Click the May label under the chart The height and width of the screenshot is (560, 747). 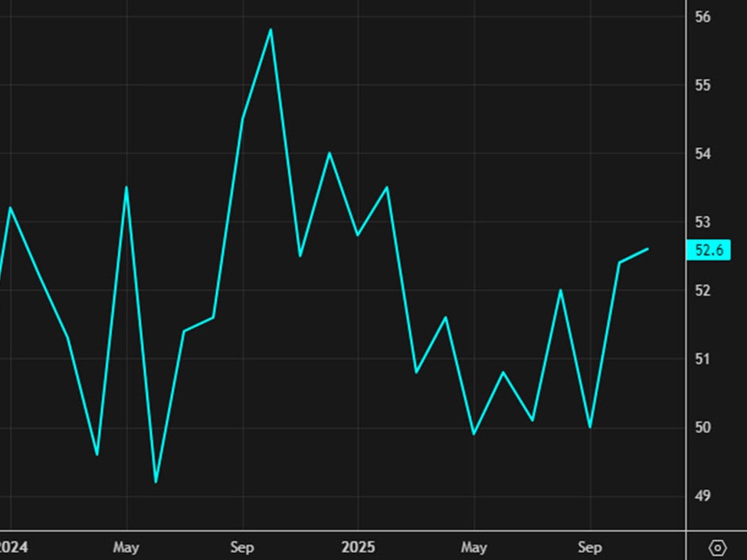pos(126,548)
